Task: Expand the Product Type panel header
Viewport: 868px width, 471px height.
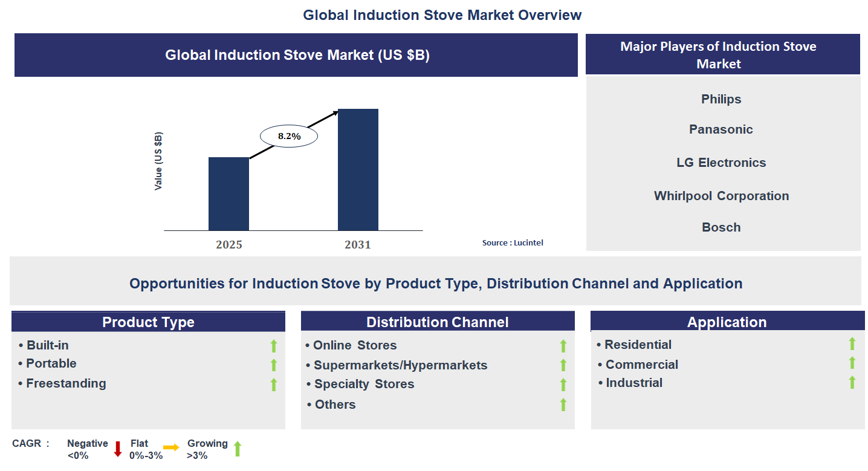Action: pos(148,321)
